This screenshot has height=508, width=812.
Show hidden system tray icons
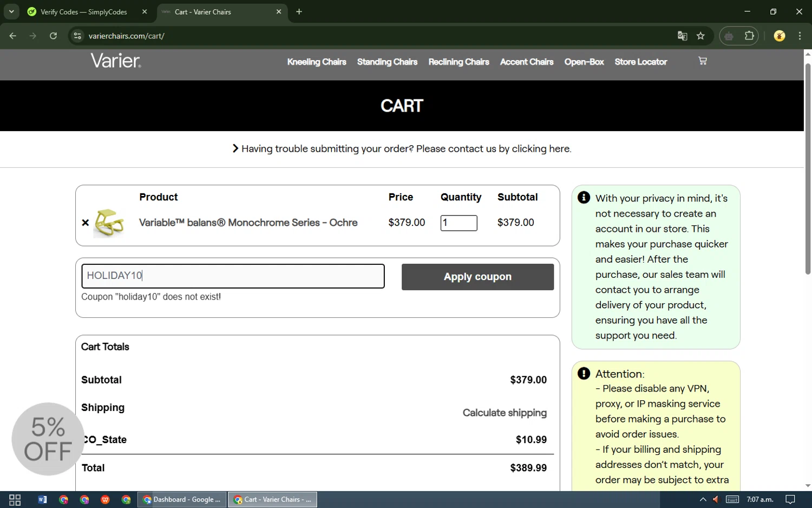click(x=703, y=499)
